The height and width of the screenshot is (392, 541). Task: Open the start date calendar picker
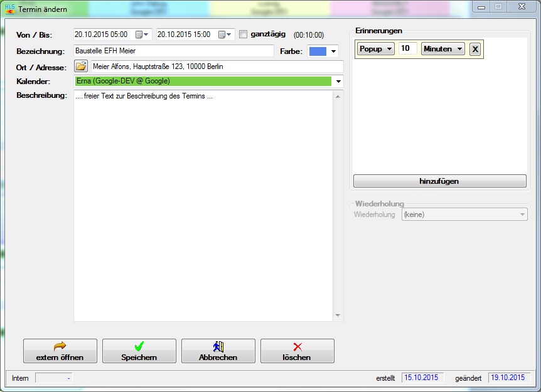142,34
